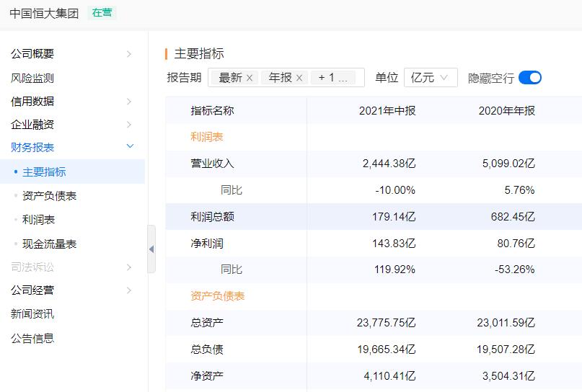Click the value 3,504.31亿
This screenshot has height=392, width=582.
click(x=508, y=375)
